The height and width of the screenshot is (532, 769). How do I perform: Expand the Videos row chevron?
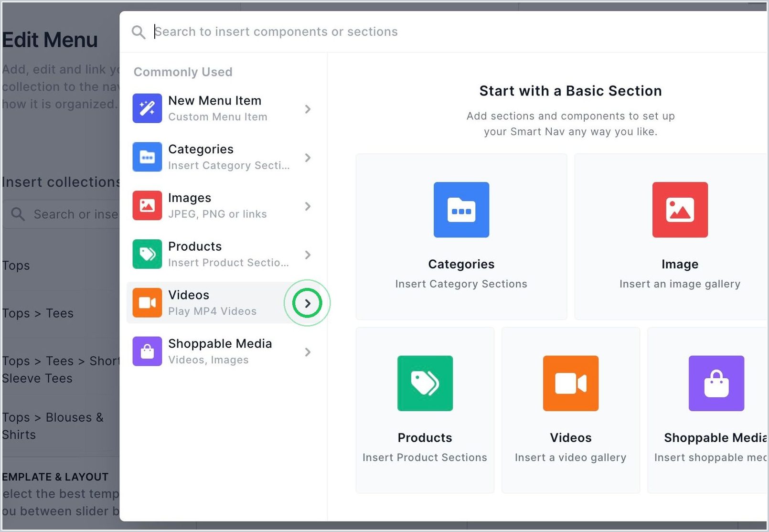click(x=308, y=303)
